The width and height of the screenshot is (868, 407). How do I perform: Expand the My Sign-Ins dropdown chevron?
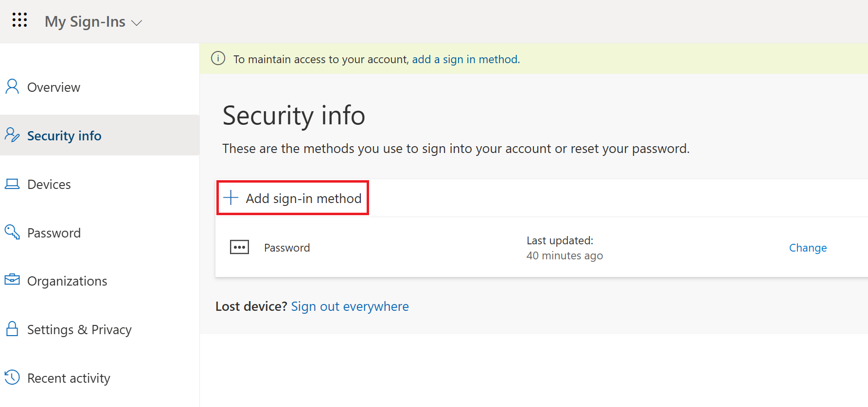[x=137, y=23]
